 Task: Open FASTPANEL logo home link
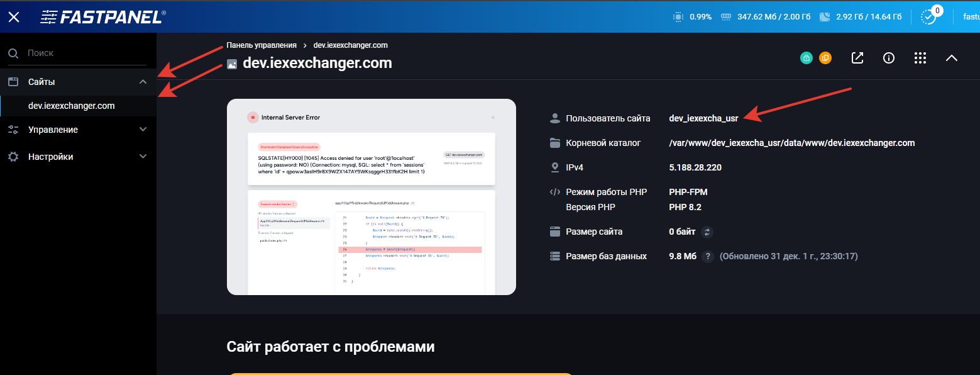click(103, 17)
